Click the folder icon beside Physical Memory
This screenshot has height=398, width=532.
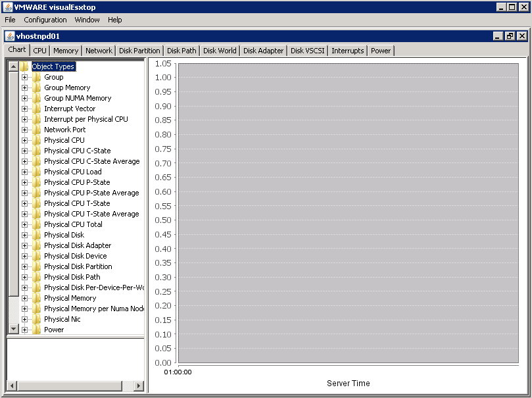pos(37,298)
